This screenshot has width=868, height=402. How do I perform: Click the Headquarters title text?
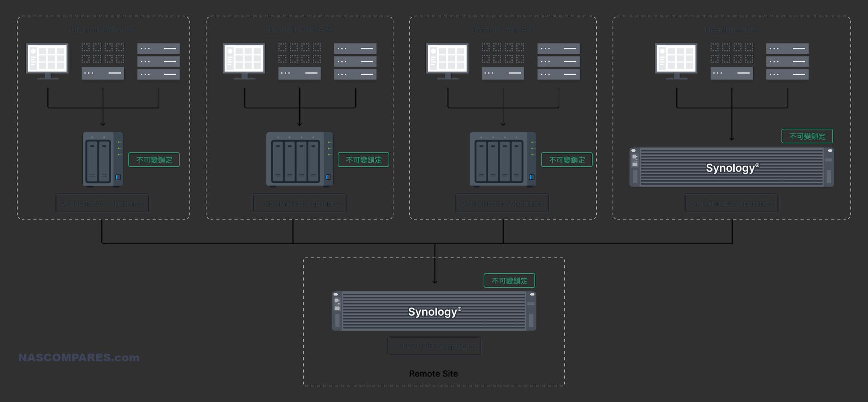tap(731, 30)
